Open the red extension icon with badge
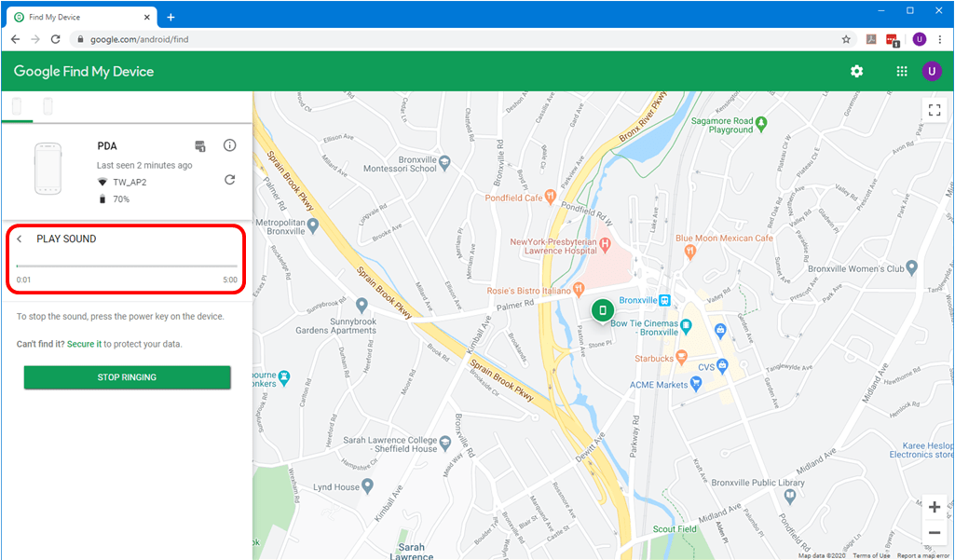955x560 pixels. [x=893, y=40]
